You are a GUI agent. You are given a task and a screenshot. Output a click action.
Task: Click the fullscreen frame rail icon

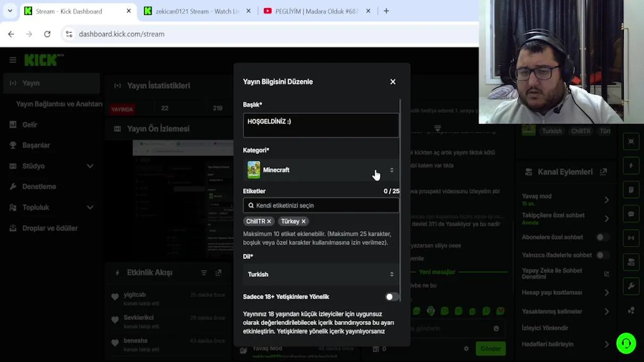click(x=631, y=141)
